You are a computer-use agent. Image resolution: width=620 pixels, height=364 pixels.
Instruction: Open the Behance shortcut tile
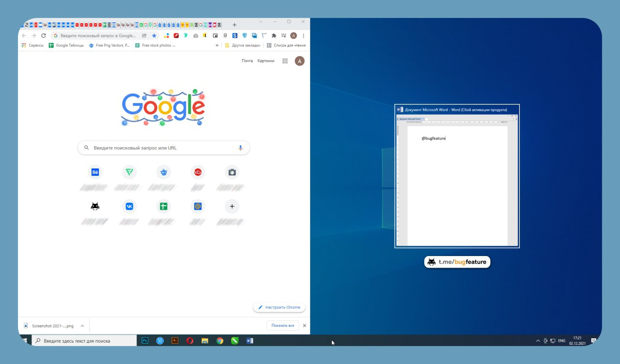(95, 172)
